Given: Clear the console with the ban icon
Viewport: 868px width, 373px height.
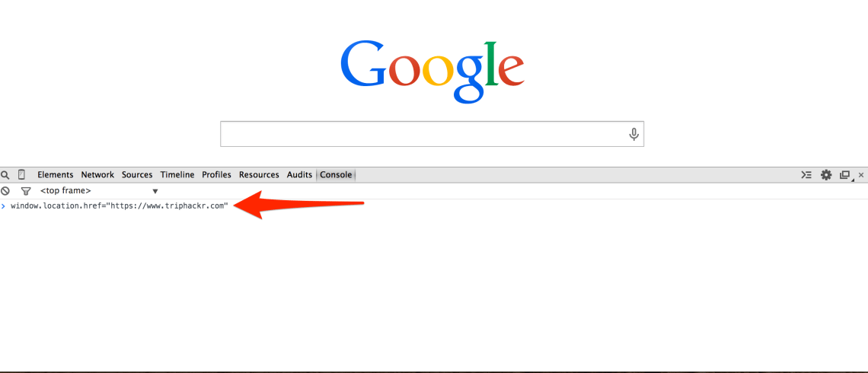Looking at the screenshot, I should [5, 191].
